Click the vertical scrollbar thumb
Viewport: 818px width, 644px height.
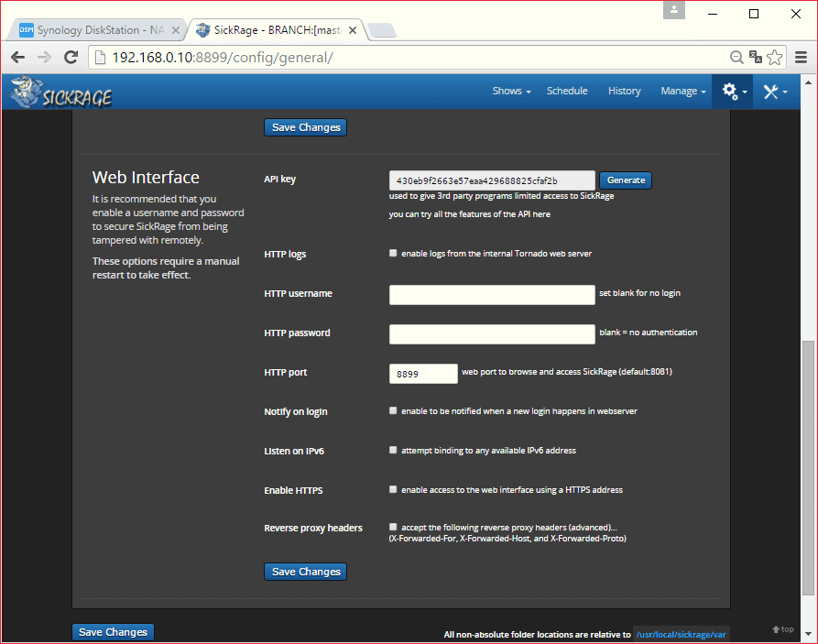808,467
